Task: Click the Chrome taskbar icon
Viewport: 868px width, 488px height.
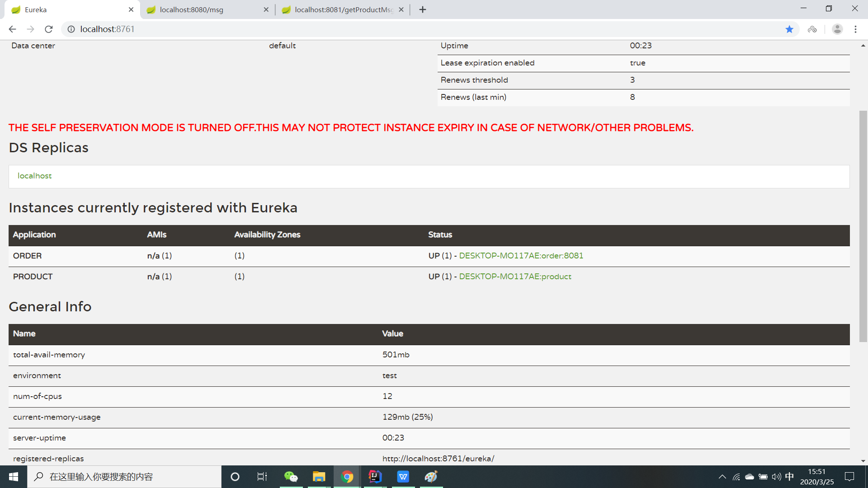Action: [x=347, y=477]
